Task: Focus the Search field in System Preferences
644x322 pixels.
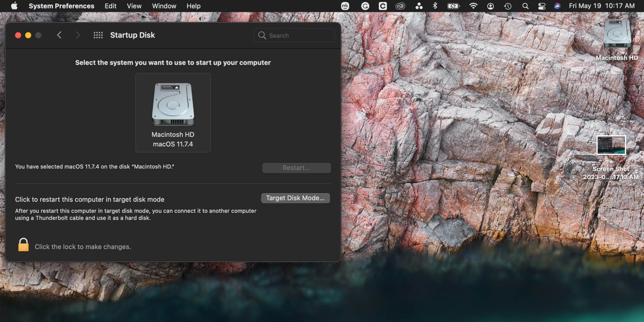Action: pos(294,35)
